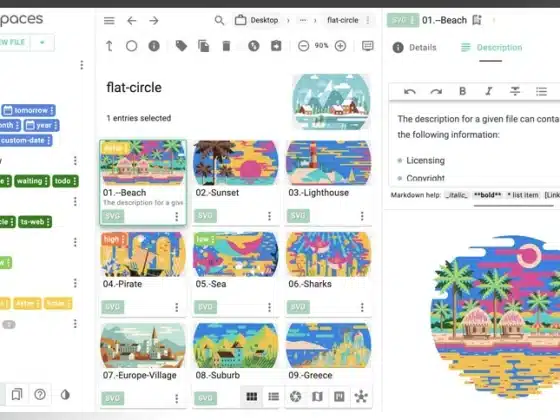Click the 'waiting' tag in sidebar
This screenshot has height=420, width=560.
tap(32, 181)
